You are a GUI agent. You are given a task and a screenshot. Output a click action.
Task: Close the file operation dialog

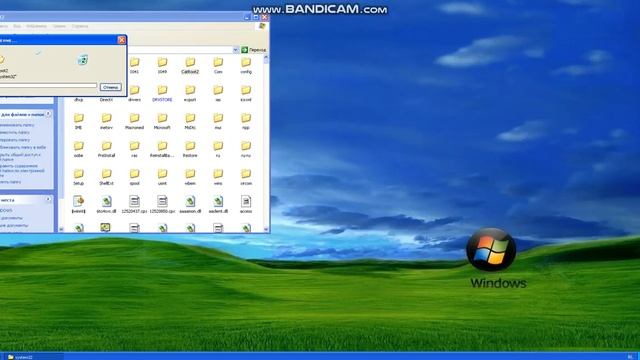pos(122,40)
